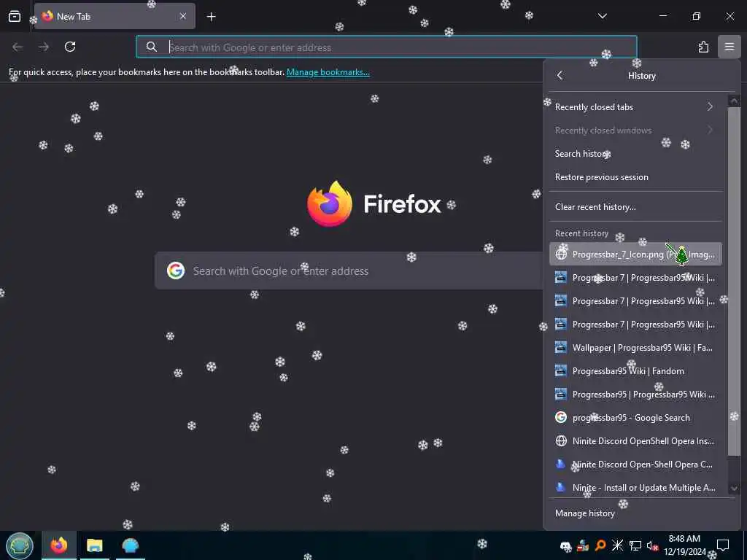This screenshot has width=747, height=560.
Task: Open a new tab with the plus button
Action: [212, 17]
